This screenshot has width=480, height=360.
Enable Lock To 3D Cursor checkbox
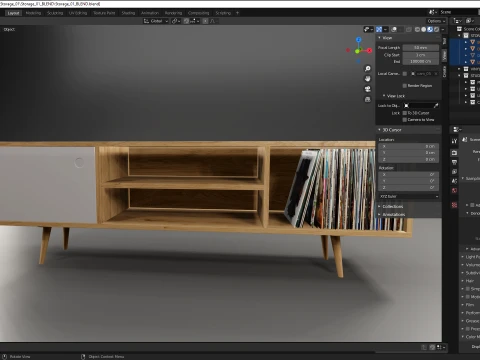pos(405,113)
